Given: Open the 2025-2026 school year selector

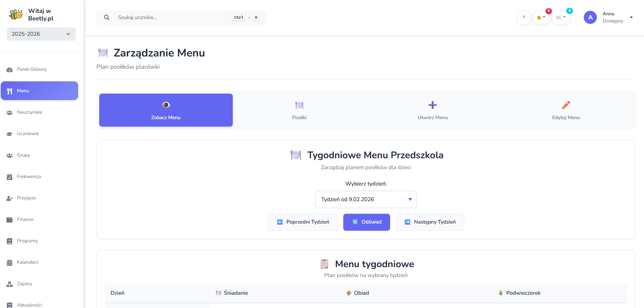Looking at the screenshot, I should click(41, 34).
